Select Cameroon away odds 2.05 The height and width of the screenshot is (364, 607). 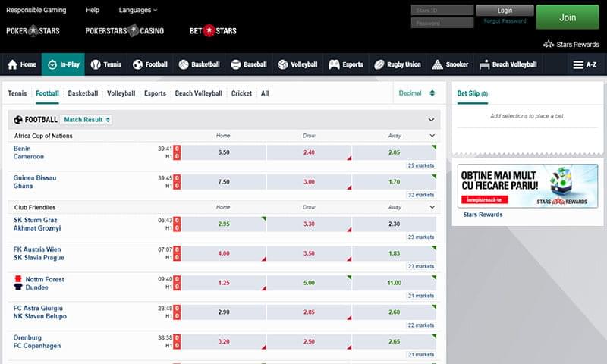[x=394, y=152]
